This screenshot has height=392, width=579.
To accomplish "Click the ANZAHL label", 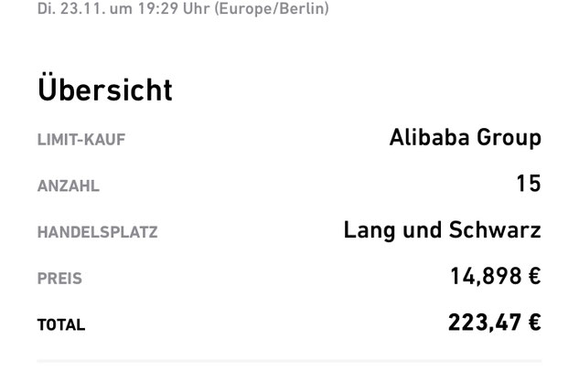I will tap(69, 185).
